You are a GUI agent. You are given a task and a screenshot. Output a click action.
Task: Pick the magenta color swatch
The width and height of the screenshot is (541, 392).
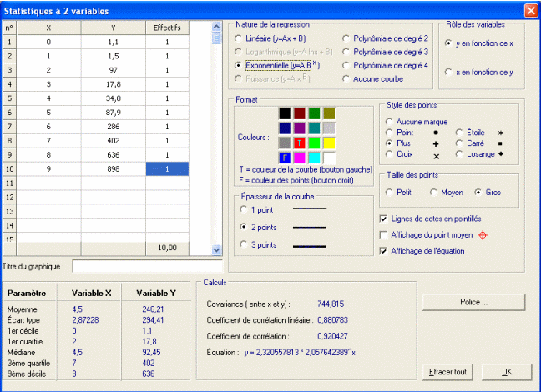click(301, 157)
